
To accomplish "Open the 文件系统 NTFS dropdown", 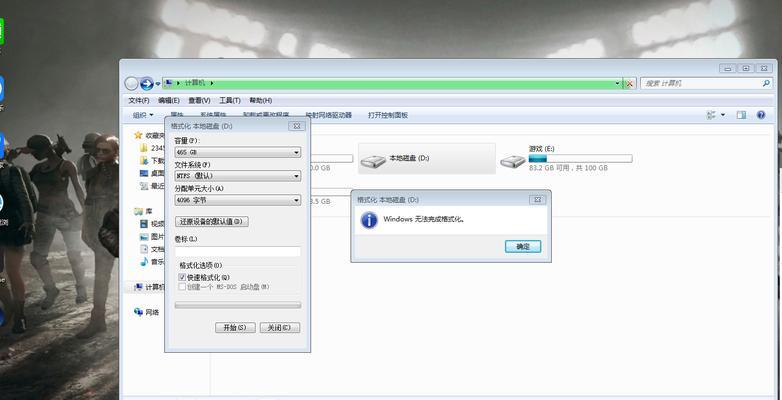I will point(238,176).
